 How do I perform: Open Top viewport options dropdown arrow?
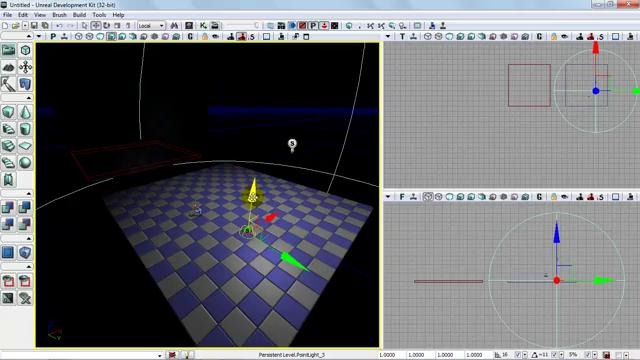tap(388, 37)
